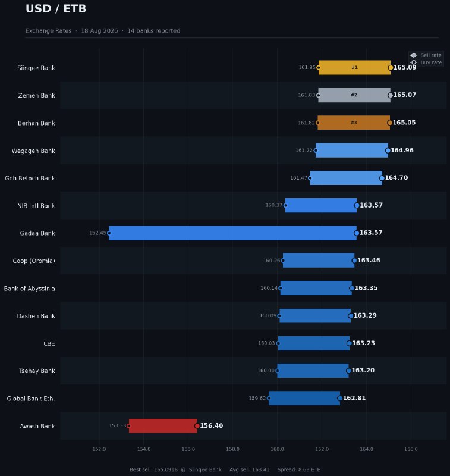
Task: Click the #3 rank label on bronze bar
Action: (x=354, y=123)
